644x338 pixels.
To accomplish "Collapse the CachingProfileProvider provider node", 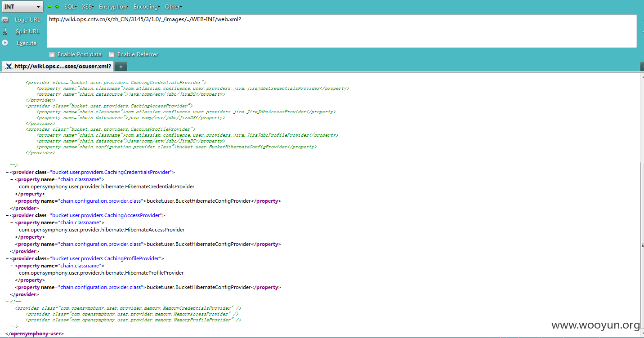I will point(7,258).
